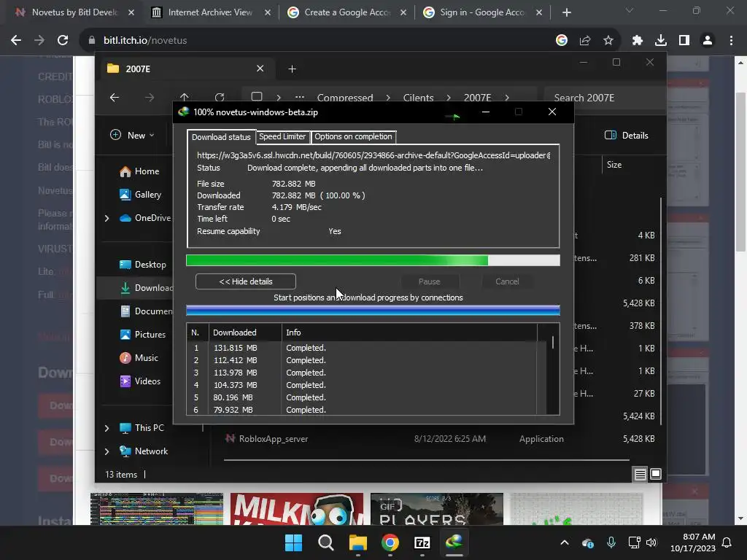The height and width of the screenshot is (560, 747).
Task: Open Chrome profile icon
Action: pos(707,41)
